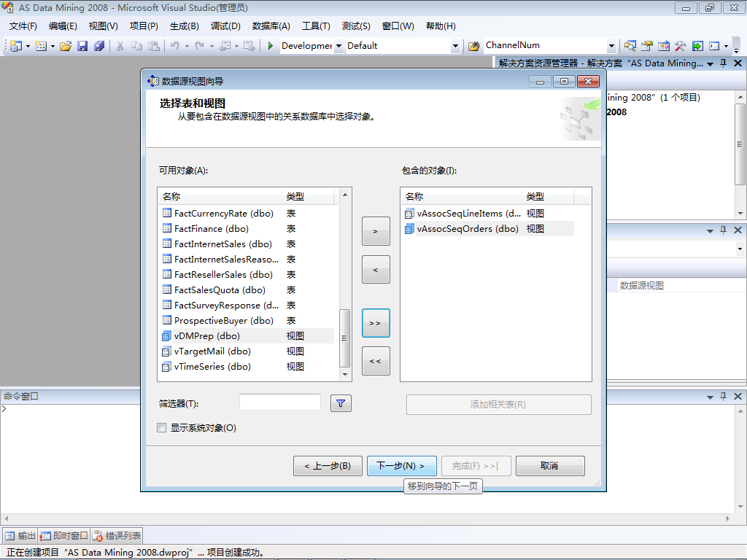Click the Solution Explorer vertical scrollbar thumb
This screenshot has width=747, height=560.
740,144
